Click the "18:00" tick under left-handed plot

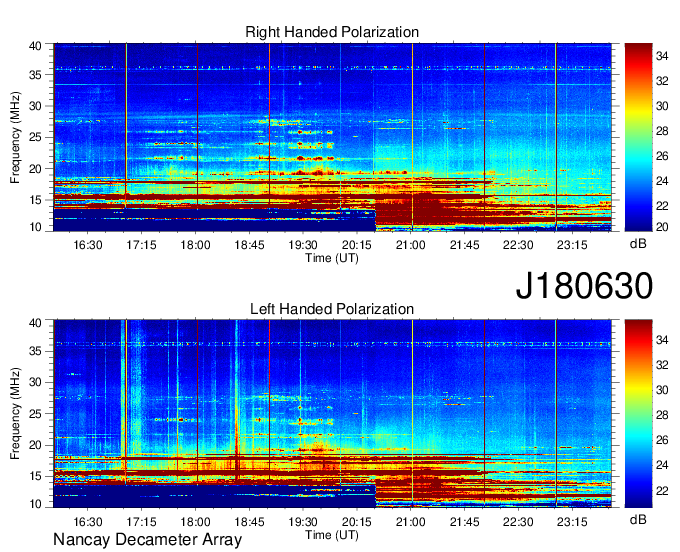[195, 522]
